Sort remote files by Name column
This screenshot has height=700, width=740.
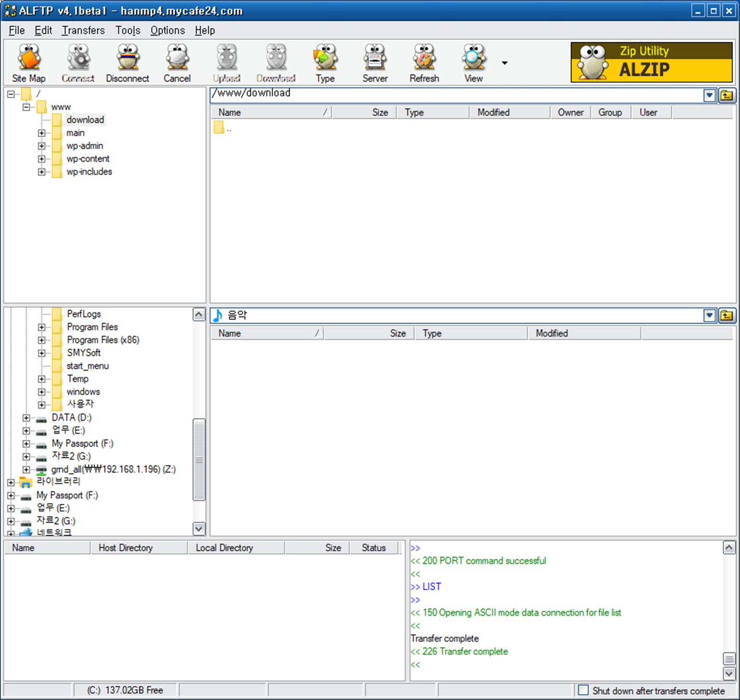tap(271, 112)
